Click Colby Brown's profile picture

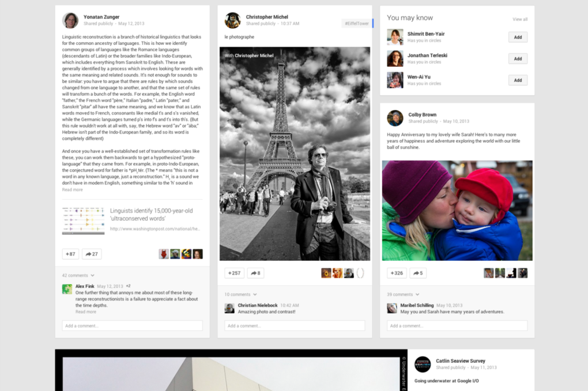point(395,118)
